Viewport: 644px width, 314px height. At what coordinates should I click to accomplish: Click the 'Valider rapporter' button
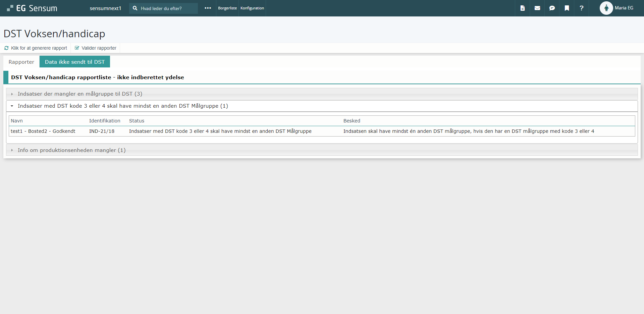tap(96, 48)
